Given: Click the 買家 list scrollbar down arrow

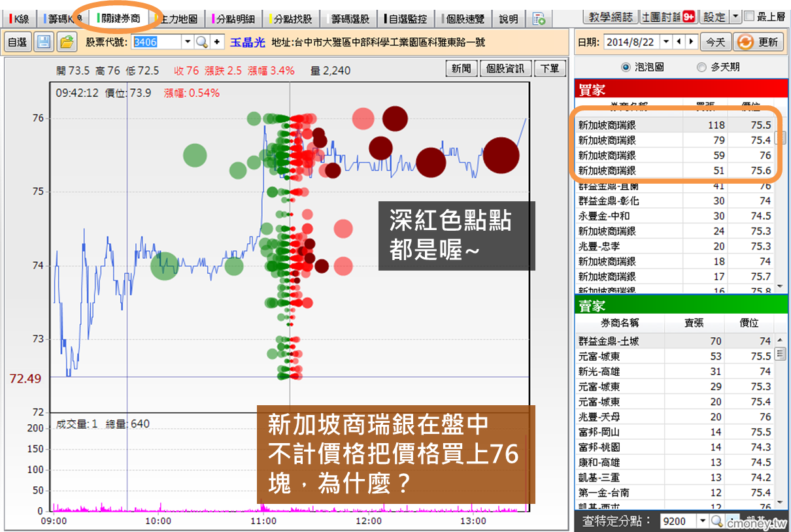Looking at the screenshot, I should [779, 286].
